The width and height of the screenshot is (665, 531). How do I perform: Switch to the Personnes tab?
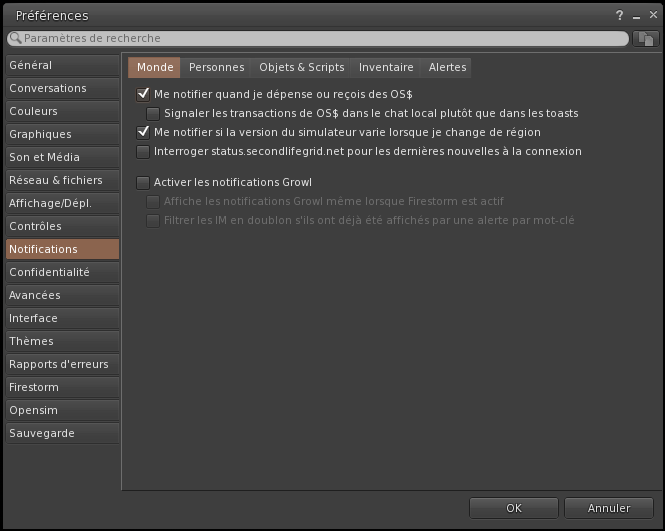point(216,67)
